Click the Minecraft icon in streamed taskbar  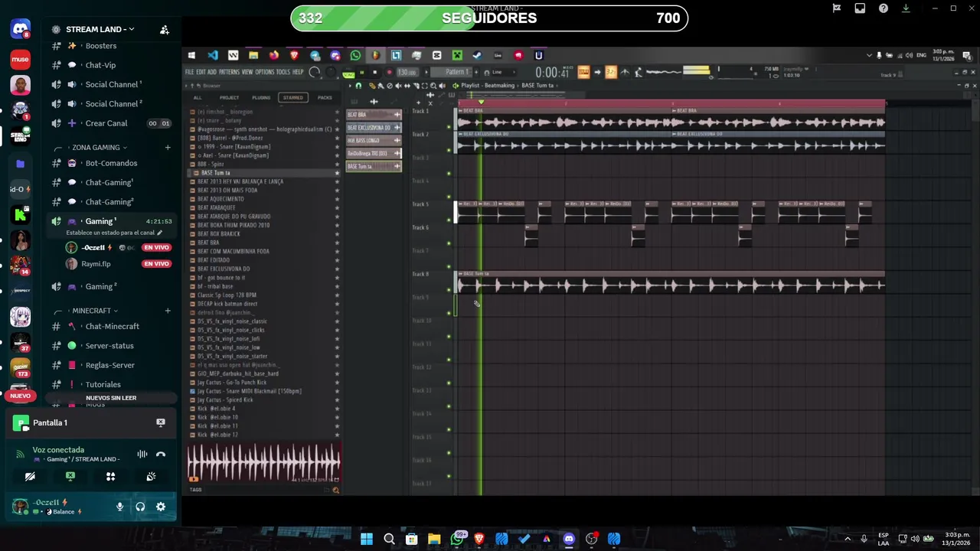[457, 55]
